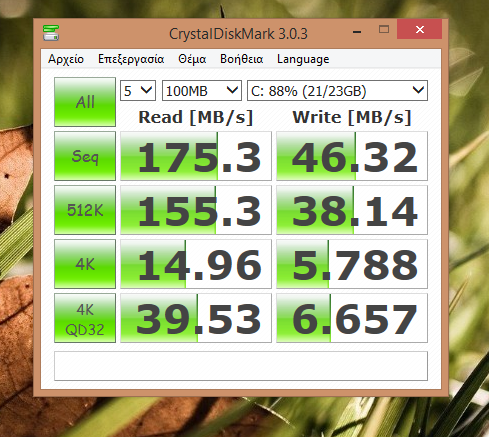
Task: Start the Seq sequential test
Action: (85, 156)
